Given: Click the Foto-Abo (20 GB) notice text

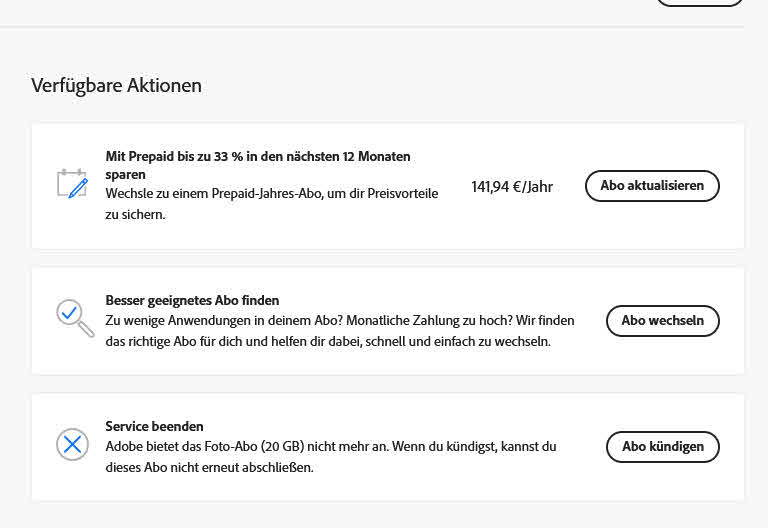Looking at the screenshot, I should (330, 446).
